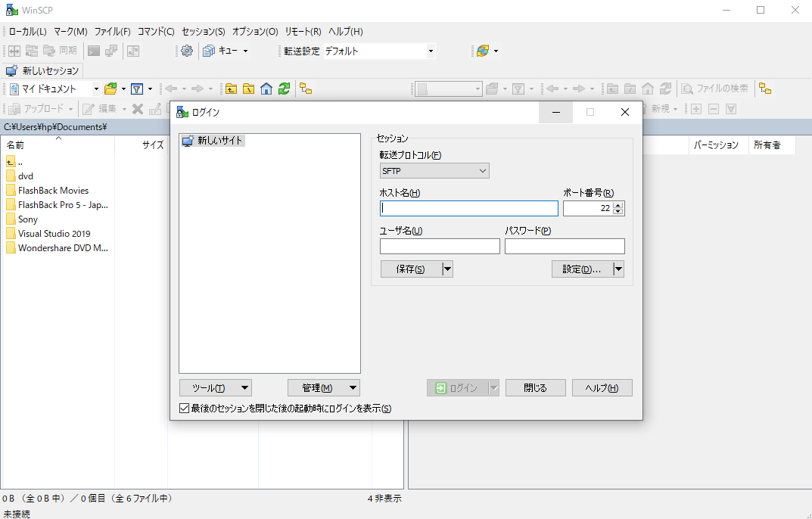Click the compare directories icon
812x519 pixels.
[x=14, y=51]
